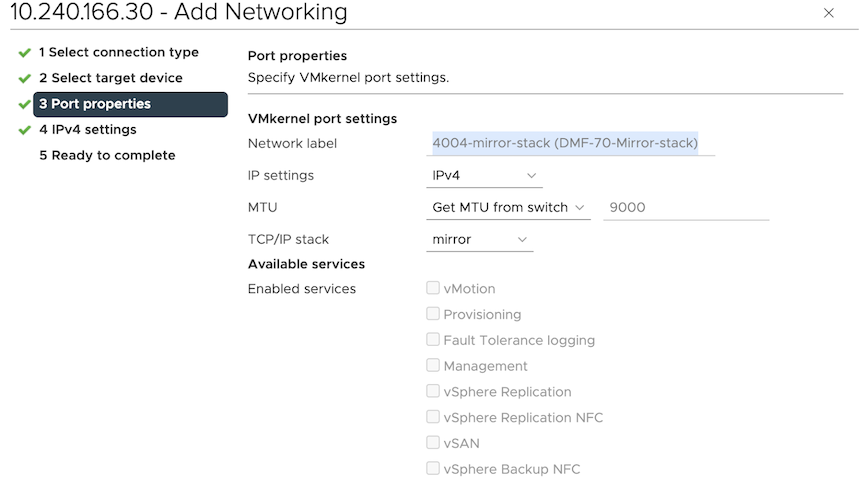Click the MTU value field showing 9000
The width and height of the screenshot is (864, 485).
pos(686,208)
